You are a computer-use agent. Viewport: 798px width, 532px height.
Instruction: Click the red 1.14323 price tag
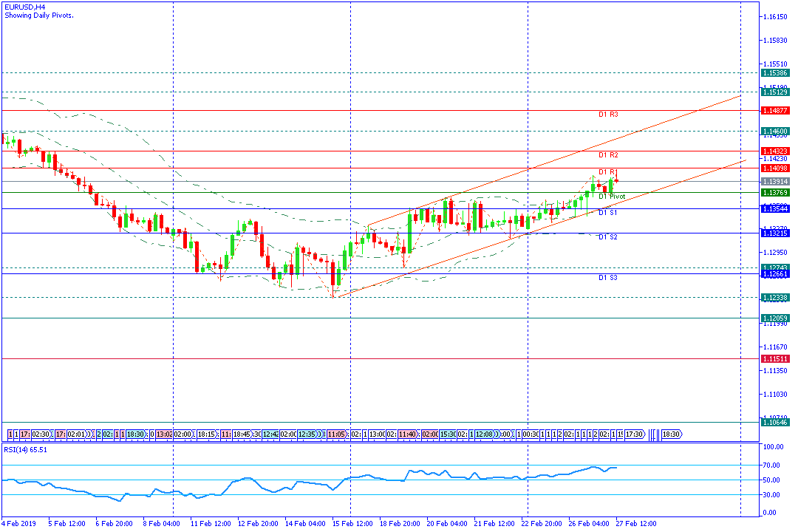tap(775, 151)
